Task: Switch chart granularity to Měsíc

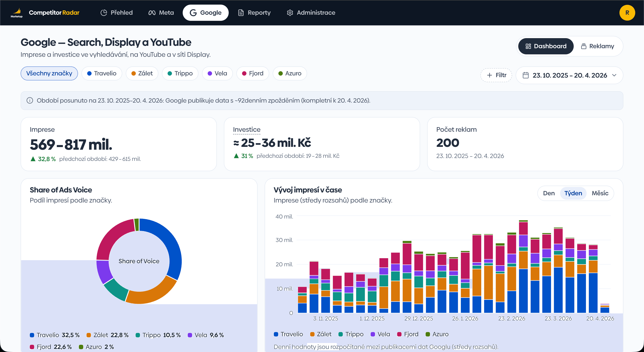Action: 600,193
